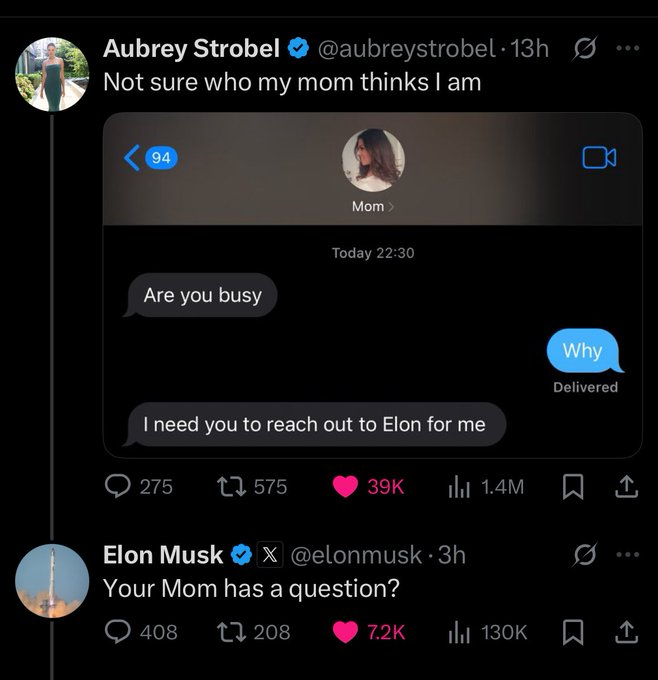Image resolution: width=658 pixels, height=680 pixels.
Task: Bookmark Aubrey Strobel's tweet
Action: coord(573,486)
